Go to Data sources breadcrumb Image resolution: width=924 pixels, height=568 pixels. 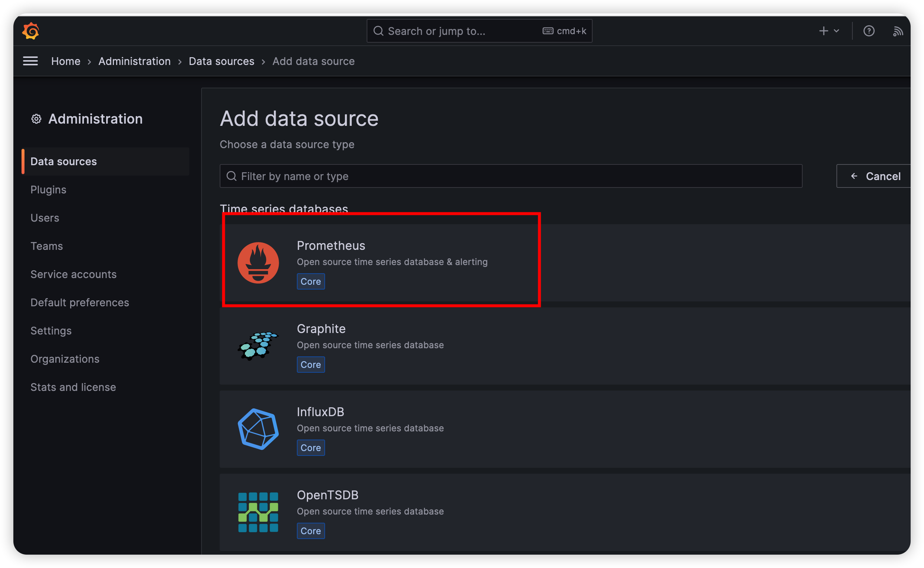pos(222,61)
